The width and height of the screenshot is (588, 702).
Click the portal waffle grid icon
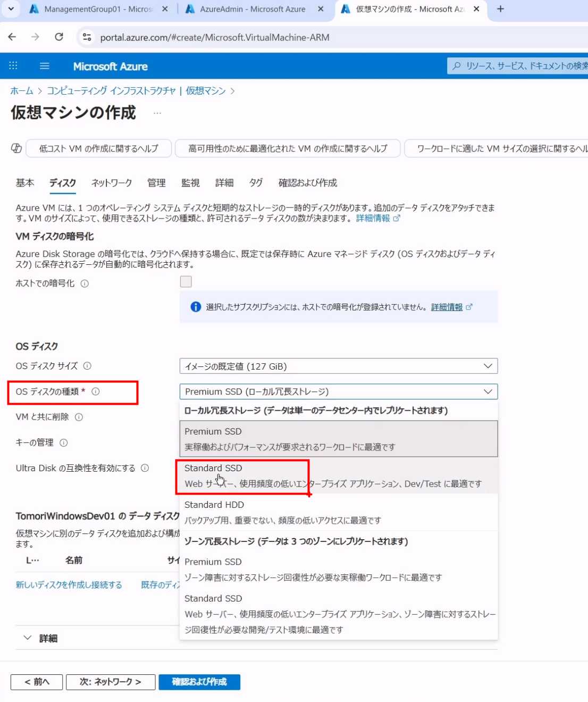click(13, 66)
